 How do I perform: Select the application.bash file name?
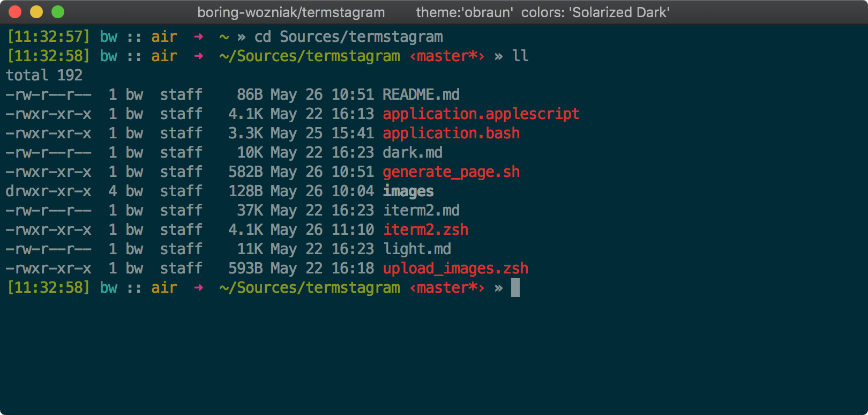(451, 134)
